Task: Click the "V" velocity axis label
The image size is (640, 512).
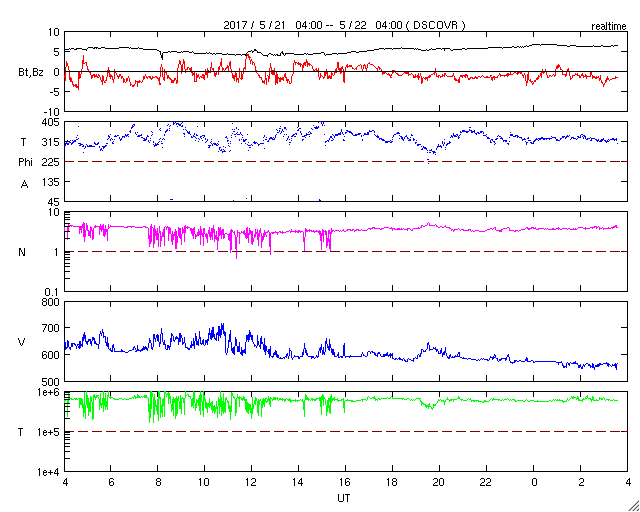Action: tap(22, 342)
